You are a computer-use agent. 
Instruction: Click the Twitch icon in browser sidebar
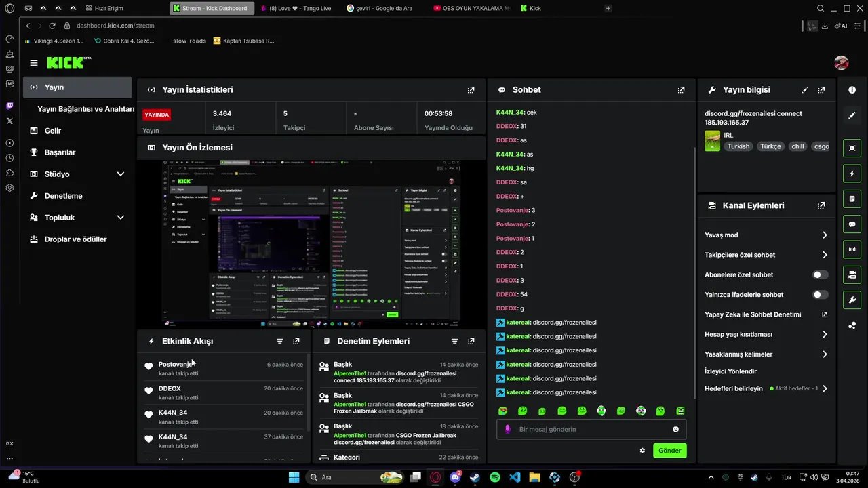click(x=9, y=106)
